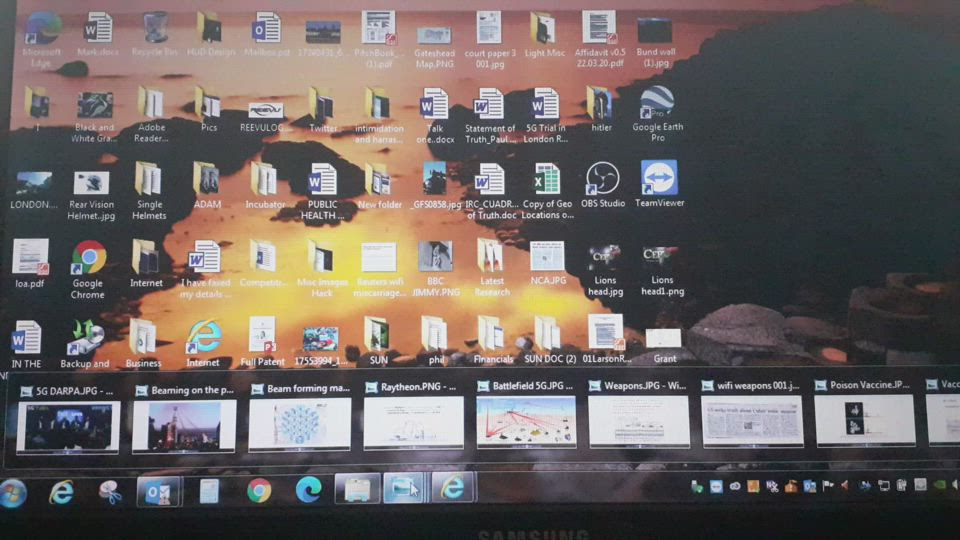Image resolution: width=960 pixels, height=540 pixels.
Task: Launch OBS Studio from the desktop
Action: [x=602, y=180]
